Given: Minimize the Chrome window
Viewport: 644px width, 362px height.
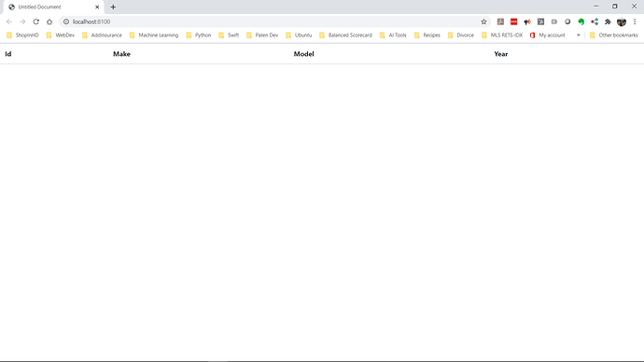Looking at the screenshot, I should pos(596,7).
